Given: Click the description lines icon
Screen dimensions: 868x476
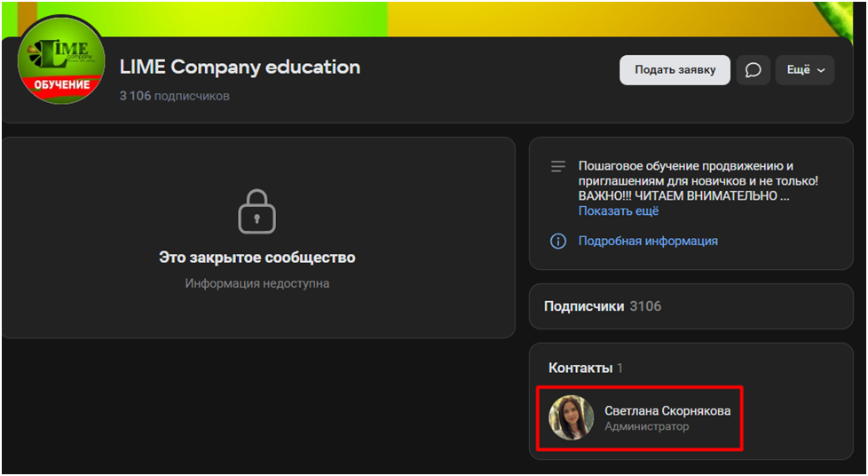Looking at the screenshot, I should click(558, 166).
